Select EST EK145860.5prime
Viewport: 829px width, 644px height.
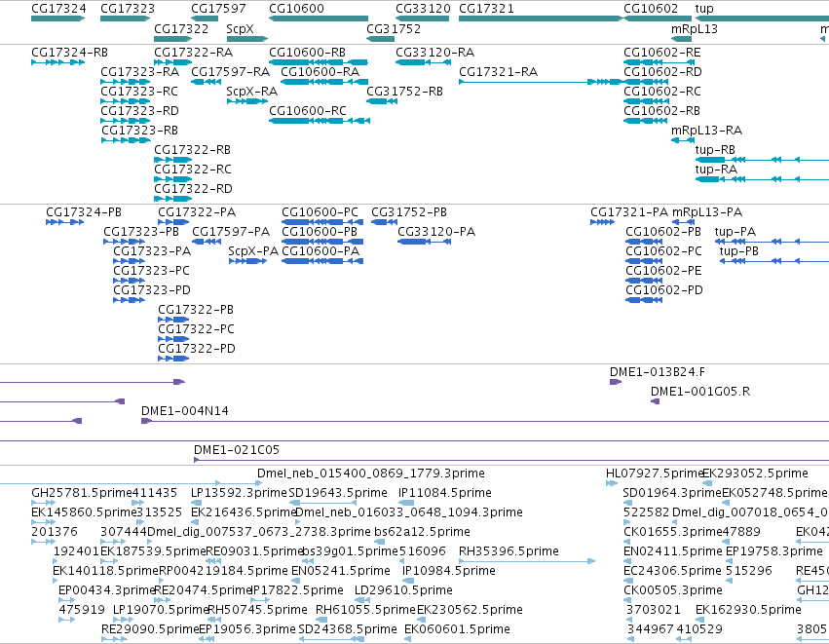pyautogui.click(x=44, y=522)
